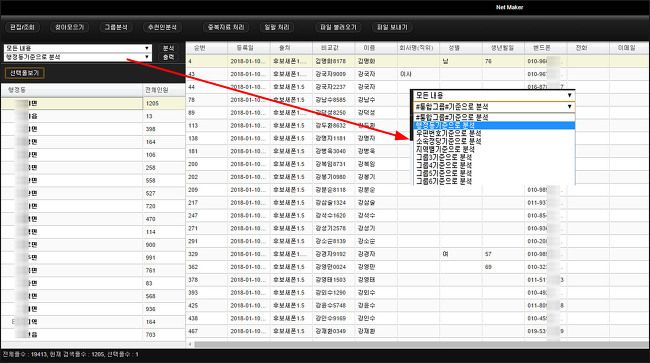Click the 김명화8178 cell in first row
The width and height of the screenshot is (650, 363).
(333, 61)
